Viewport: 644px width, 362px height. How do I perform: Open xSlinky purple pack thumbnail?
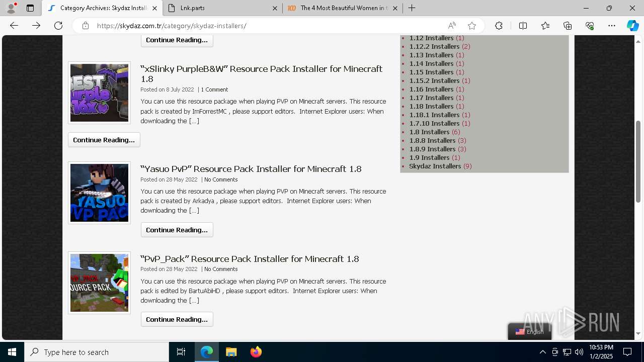click(x=99, y=93)
